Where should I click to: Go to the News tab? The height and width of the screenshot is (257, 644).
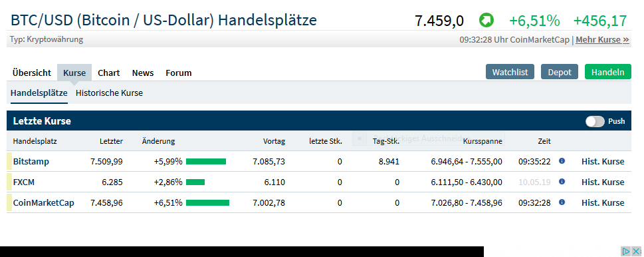coord(142,73)
